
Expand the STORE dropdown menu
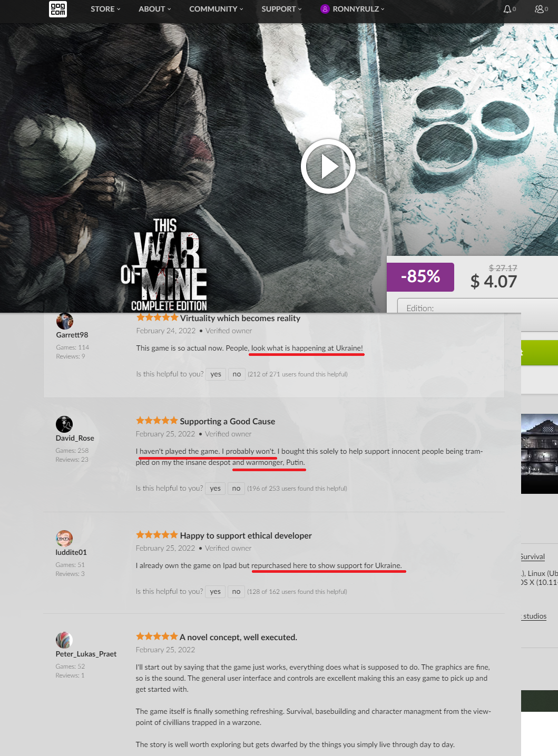point(105,9)
